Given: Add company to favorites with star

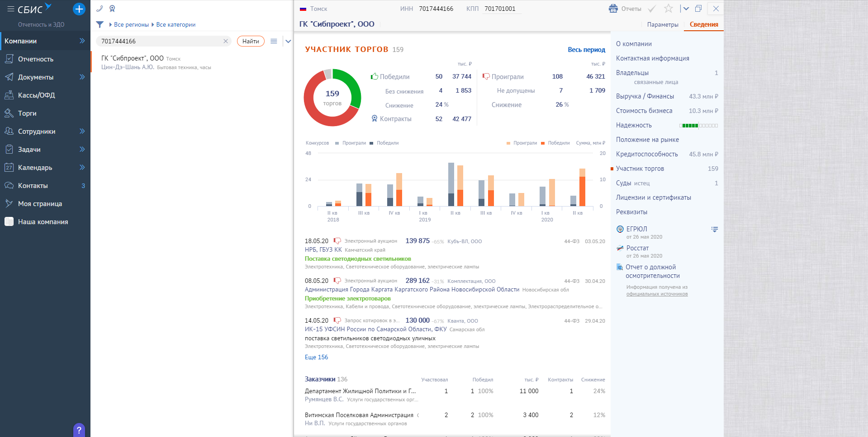Looking at the screenshot, I should pos(668,9).
